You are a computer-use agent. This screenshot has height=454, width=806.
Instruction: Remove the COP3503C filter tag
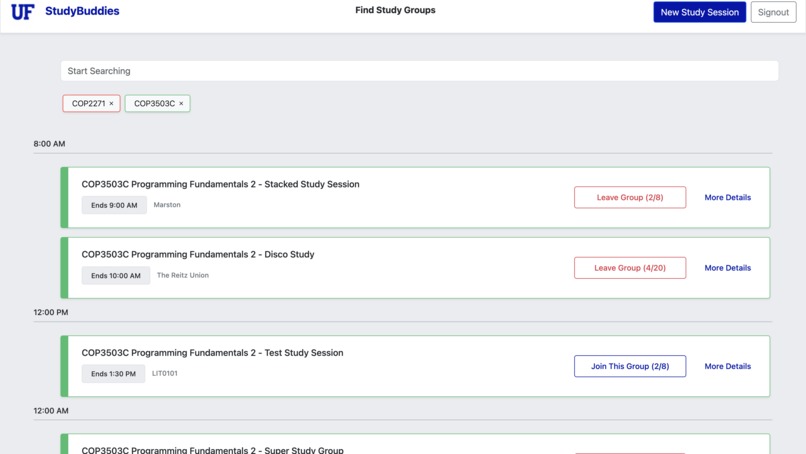[181, 104]
